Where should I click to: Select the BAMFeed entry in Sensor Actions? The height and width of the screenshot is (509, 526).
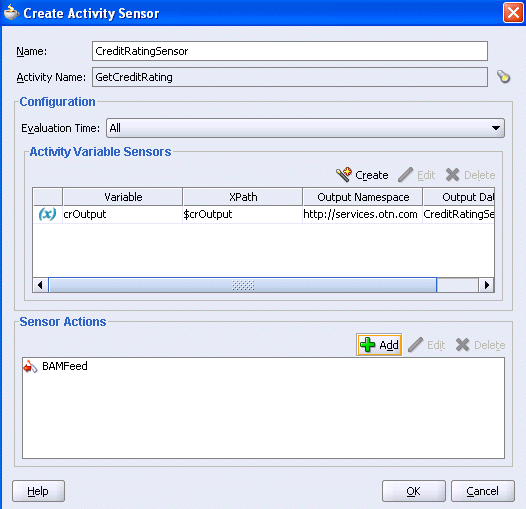(64, 366)
